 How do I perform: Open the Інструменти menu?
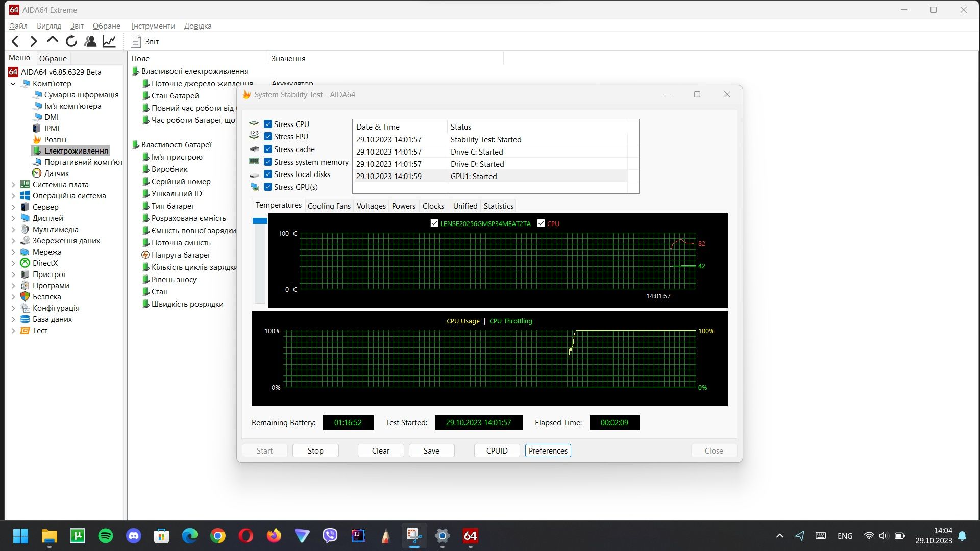tap(153, 26)
